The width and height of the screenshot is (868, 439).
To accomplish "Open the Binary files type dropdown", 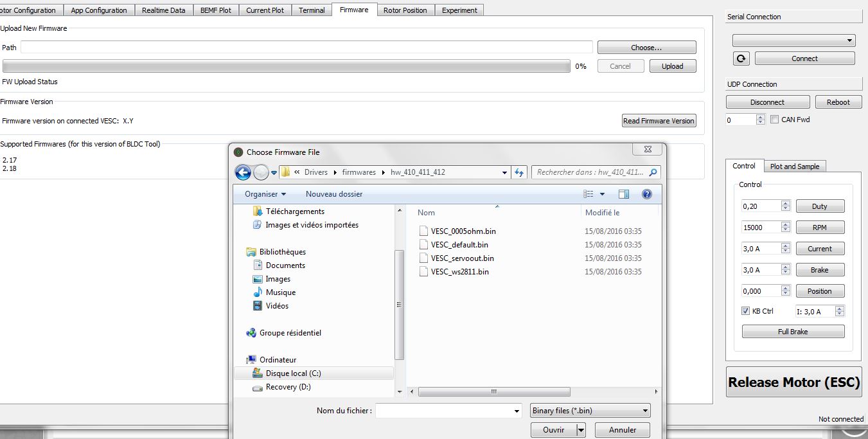I will pos(590,411).
